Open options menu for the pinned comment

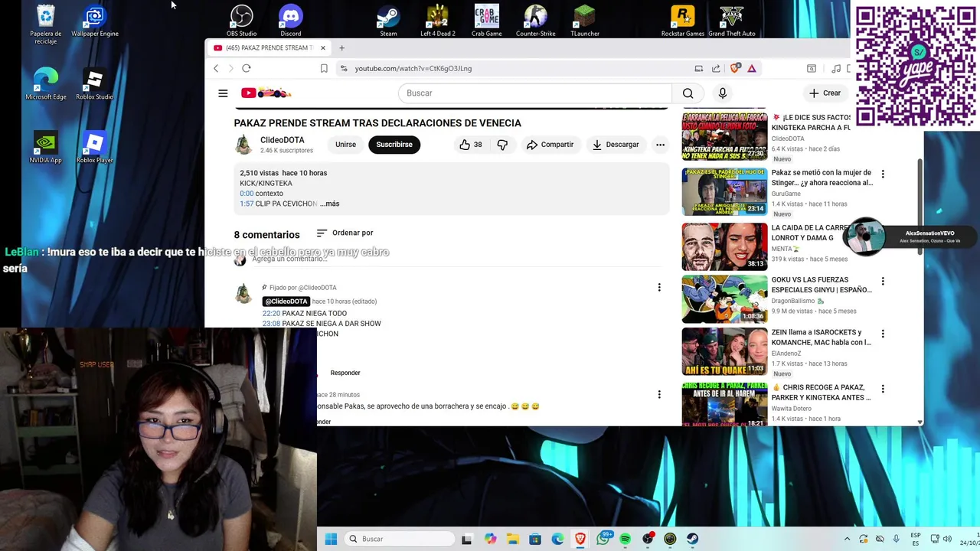pyautogui.click(x=659, y=288)
